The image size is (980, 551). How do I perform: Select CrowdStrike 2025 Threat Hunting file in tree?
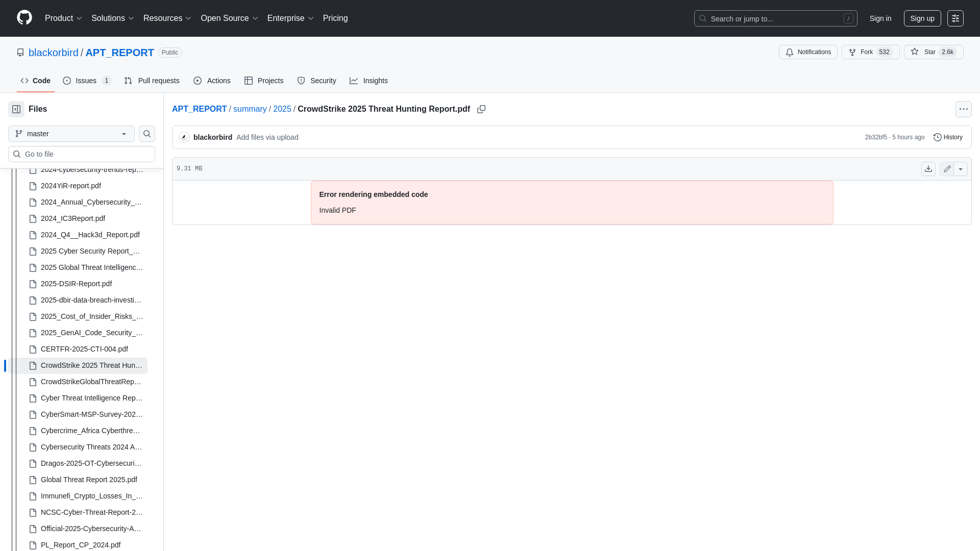point(78,365)
